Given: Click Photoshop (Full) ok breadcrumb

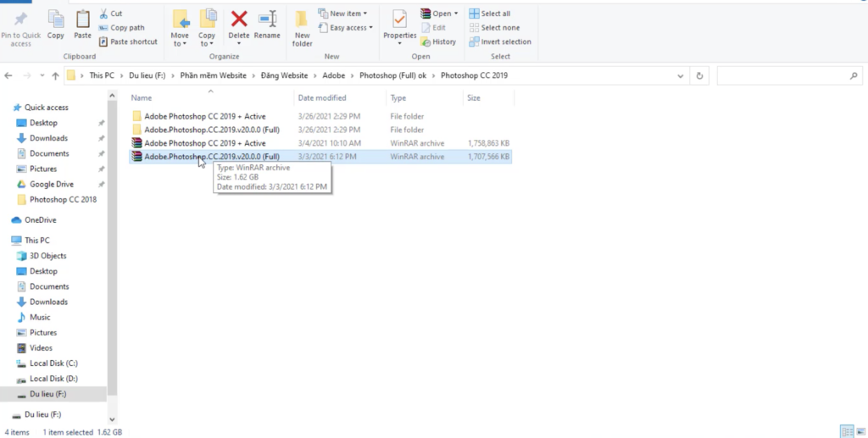Looking at the screenshot, I should (x=393, y=75).
